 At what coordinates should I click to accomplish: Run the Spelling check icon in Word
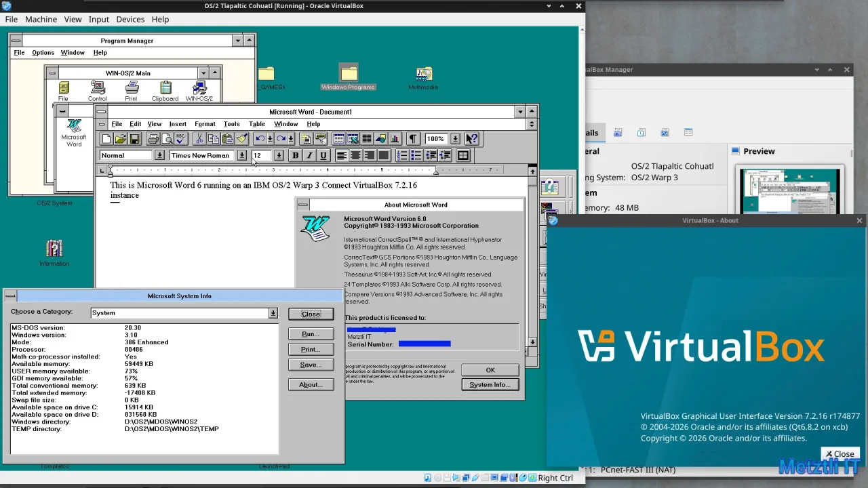tap(181, 139)
